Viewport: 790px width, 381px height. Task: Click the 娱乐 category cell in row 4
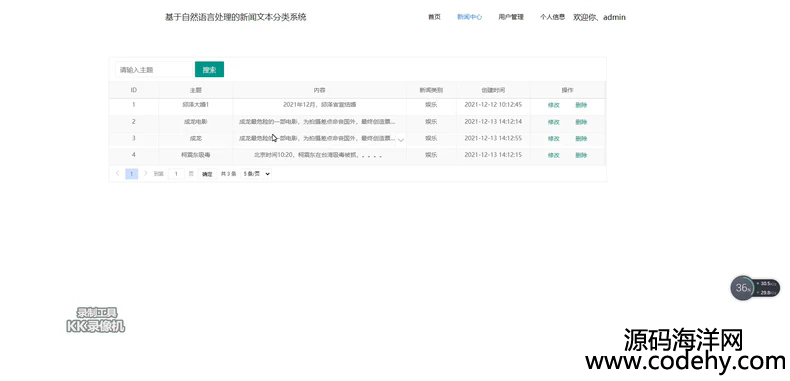click(x=431, y=155)
